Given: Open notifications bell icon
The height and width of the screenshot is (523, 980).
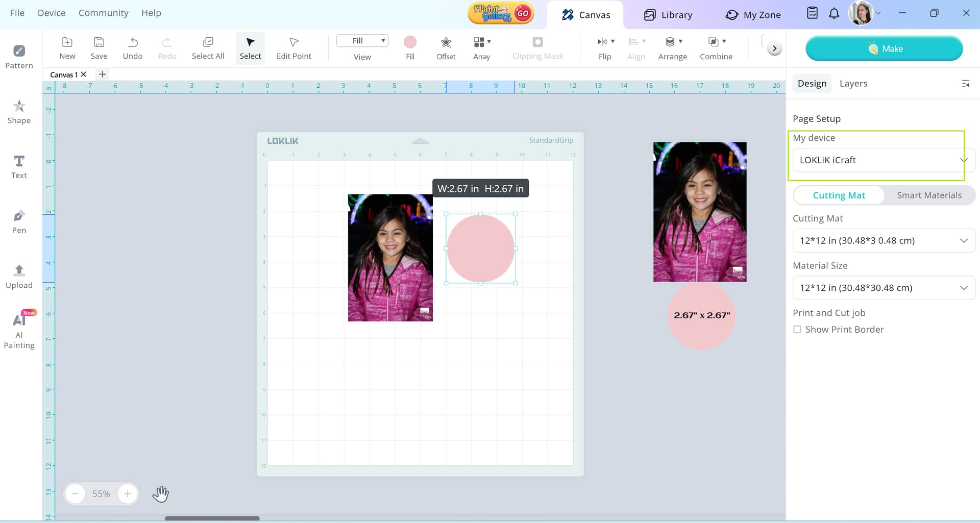Looking at the screenshot, I should 834,14.
